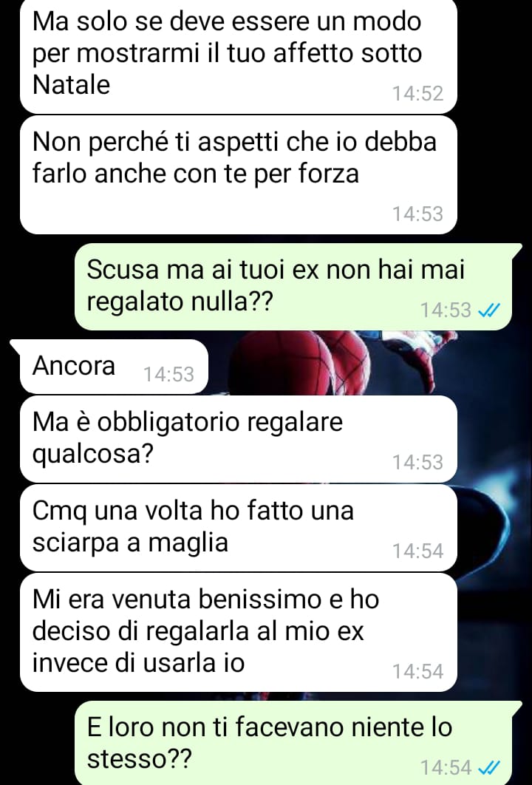Tap the 14:53 timestamp next to 'Ancora'
Screen dimensions: 532x785
(x=168, y=375)
